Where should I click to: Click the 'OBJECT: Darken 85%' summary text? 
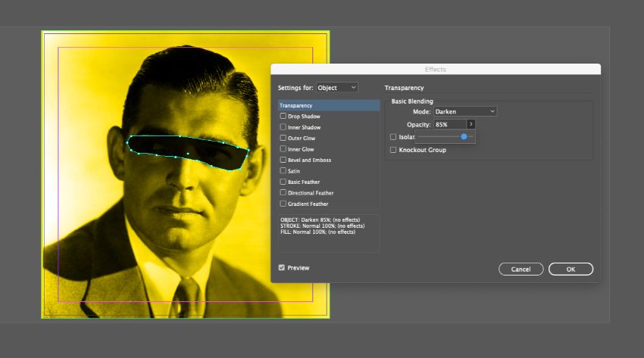[x=320, y=219]
